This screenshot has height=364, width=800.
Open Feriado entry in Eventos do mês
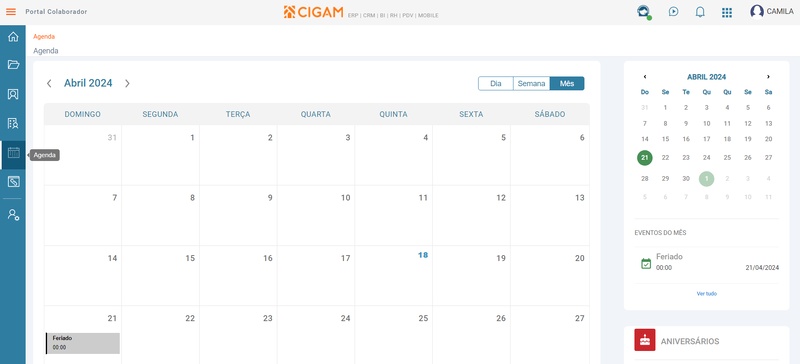[707, 262]
